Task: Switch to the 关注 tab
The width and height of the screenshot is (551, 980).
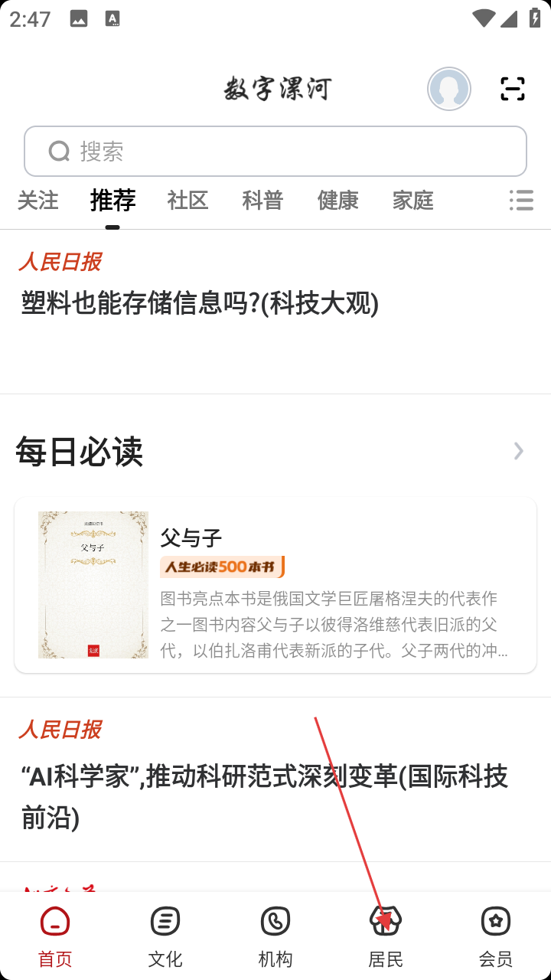Action: tap(37, 201)
